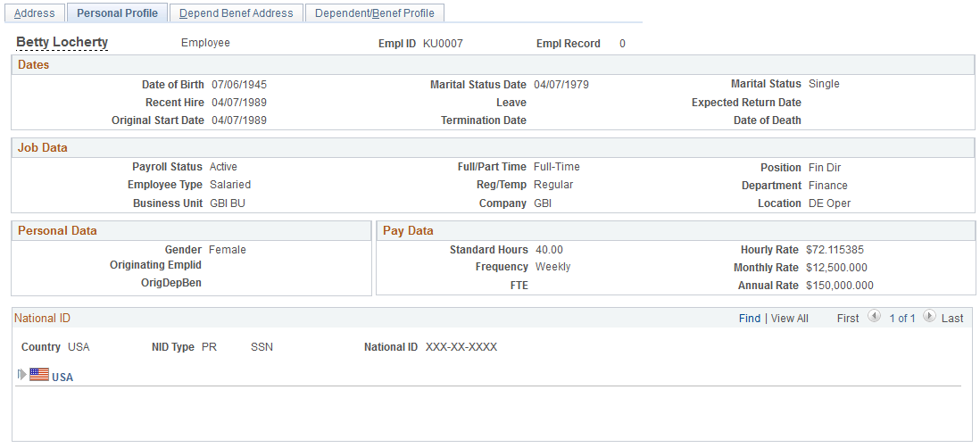Viewport: 980px width, 448px height.
Task: Select View All in National ID bar
Action: pyautogui.click(x=789, y=318)
